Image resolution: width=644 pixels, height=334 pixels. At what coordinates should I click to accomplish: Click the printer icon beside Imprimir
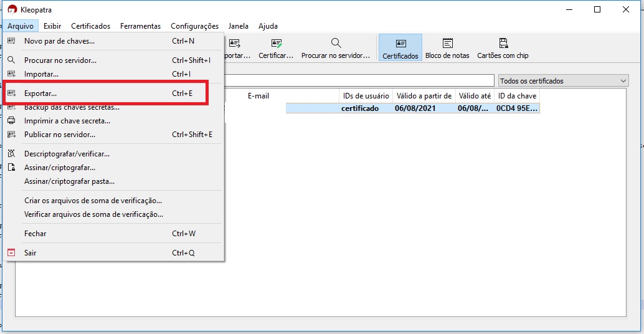coord(11,121)
